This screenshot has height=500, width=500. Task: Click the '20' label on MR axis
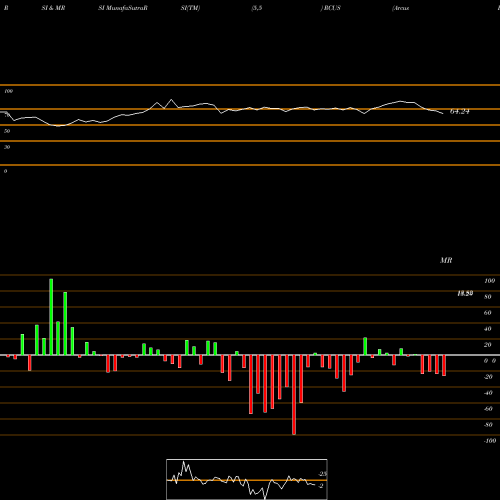click(x=488, y=345)
